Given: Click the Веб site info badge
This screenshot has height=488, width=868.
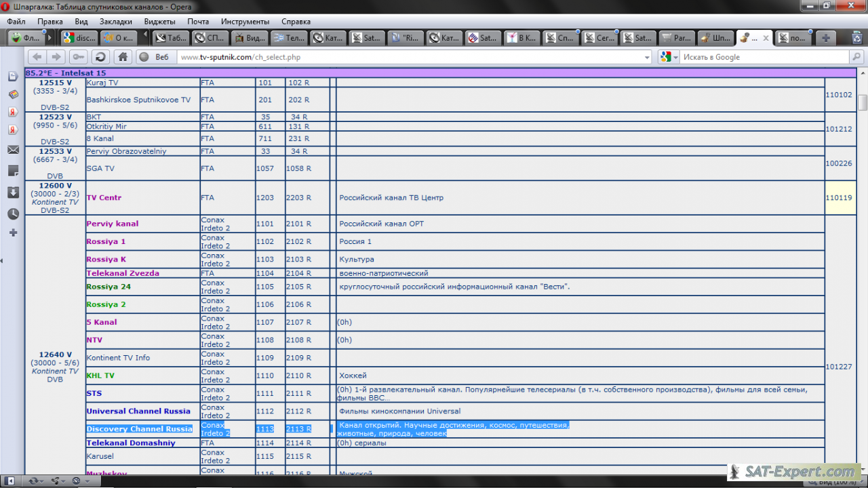Looking at the screenshot, I should [x=155, y=57].
